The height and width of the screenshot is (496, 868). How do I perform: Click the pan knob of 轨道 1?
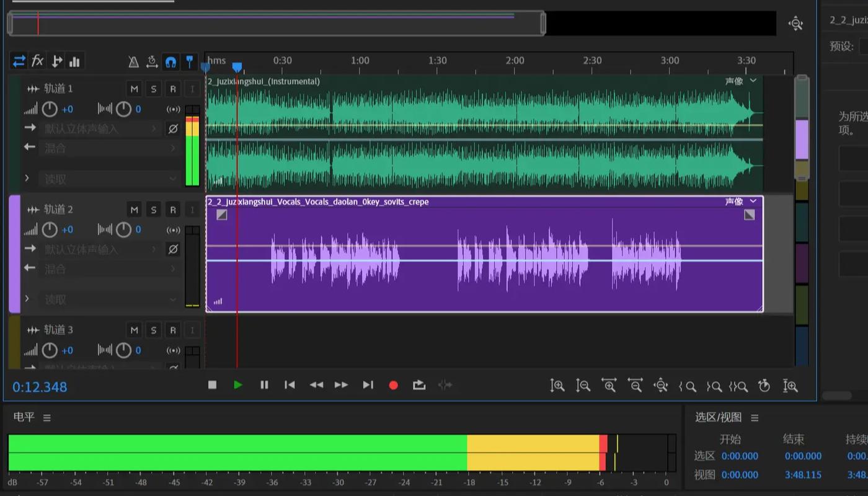point(124,109)
